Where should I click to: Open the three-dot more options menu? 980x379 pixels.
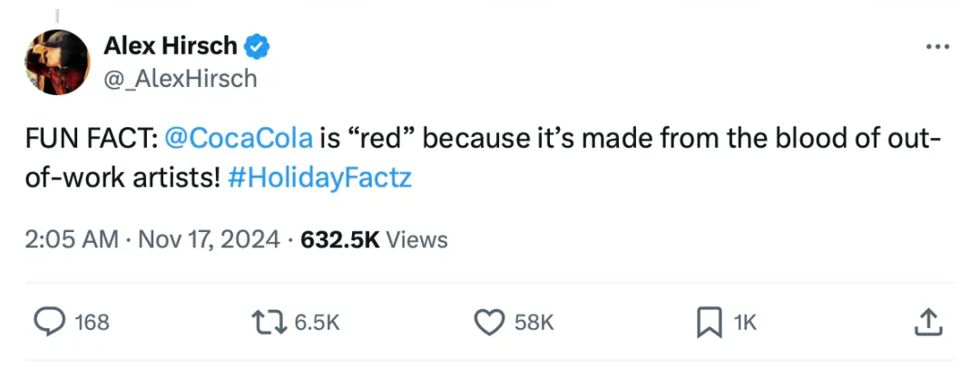tap(937, 46)
